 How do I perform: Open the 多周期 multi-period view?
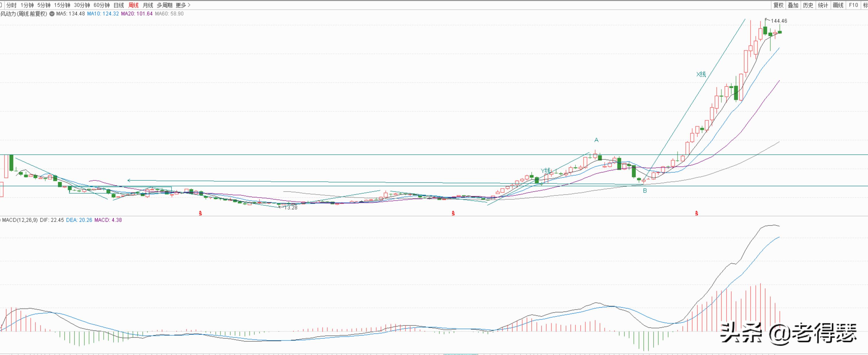[x=165, y=5]
